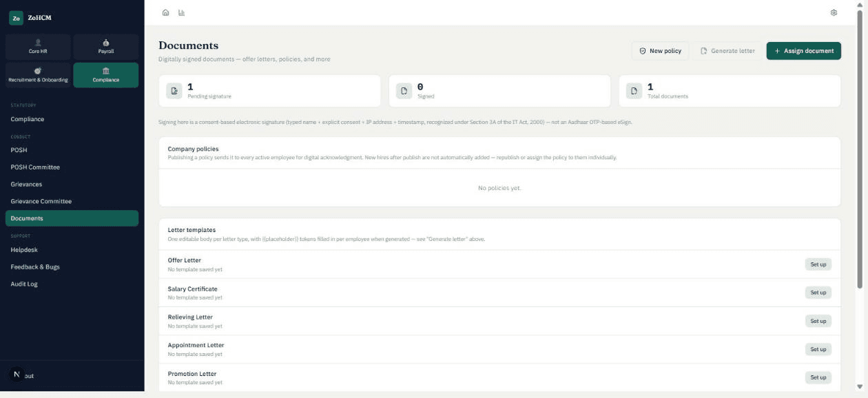Click the home icon in top bar
This screenshot has width=868, height=398.
point(165,12)
